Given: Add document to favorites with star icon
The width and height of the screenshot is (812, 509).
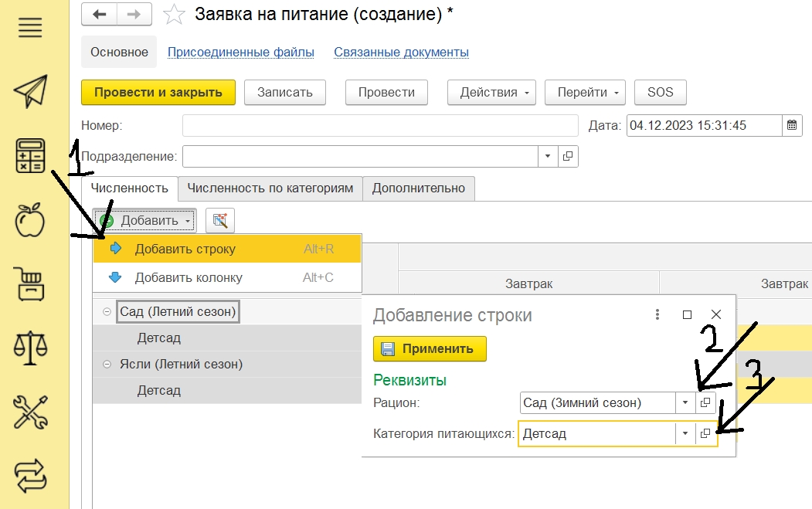Looking at the screenshot, I should coord(175,15).
